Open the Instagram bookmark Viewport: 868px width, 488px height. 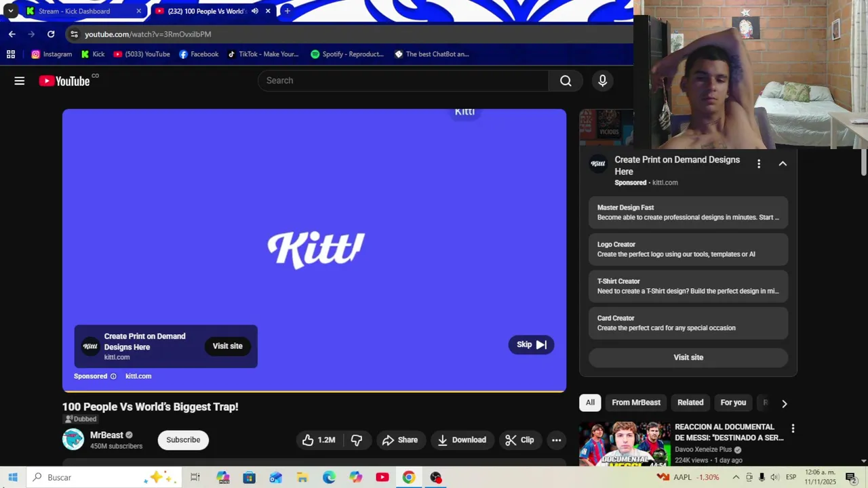coord(52,54)
